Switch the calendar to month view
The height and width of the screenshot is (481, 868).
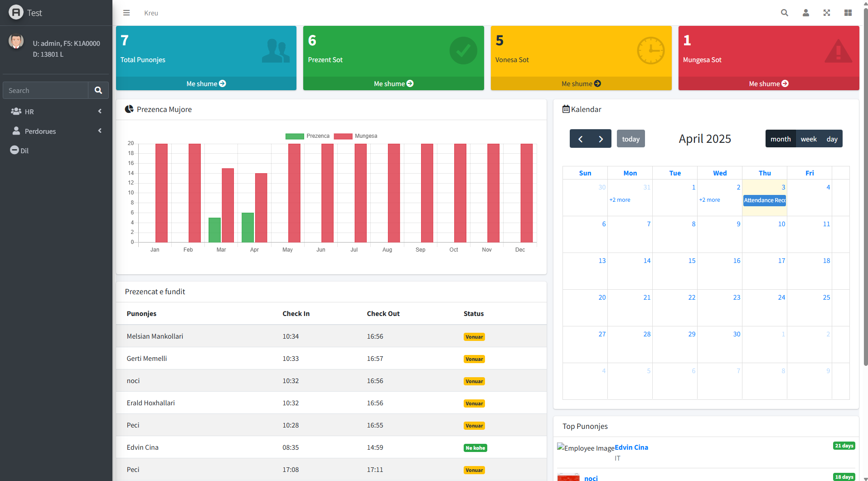click(781, 138)
